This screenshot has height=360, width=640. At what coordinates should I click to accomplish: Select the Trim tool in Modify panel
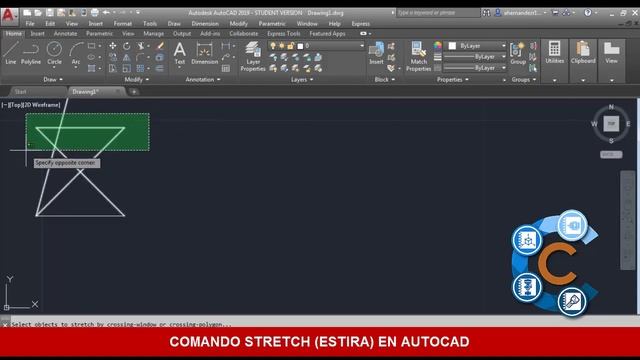(x=141, y=46)
